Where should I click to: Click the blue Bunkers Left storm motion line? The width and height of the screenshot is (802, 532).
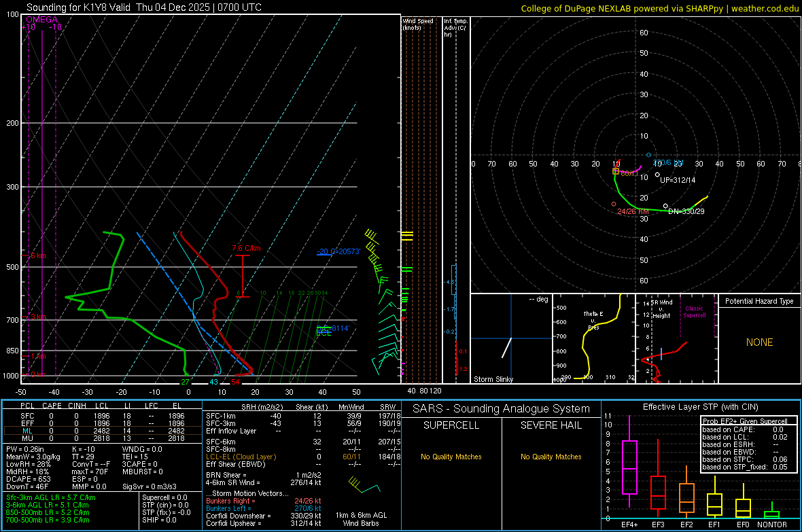tap(264, 508)
